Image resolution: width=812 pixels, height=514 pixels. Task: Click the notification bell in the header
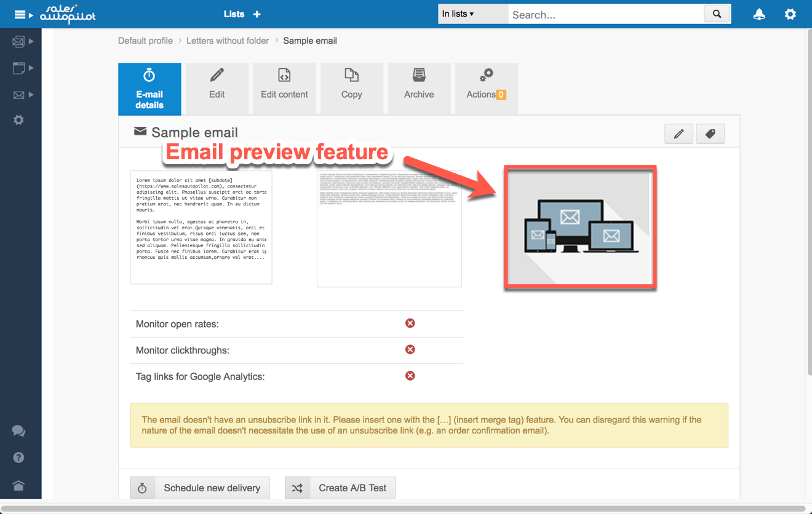[758, 14]
